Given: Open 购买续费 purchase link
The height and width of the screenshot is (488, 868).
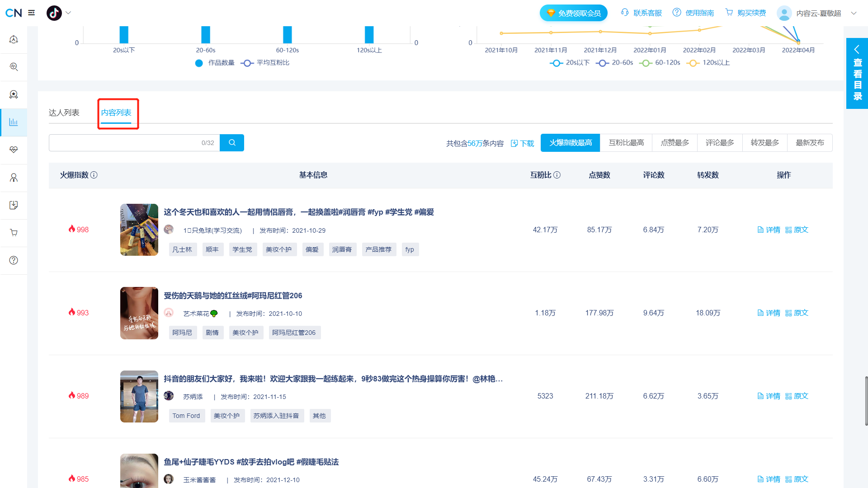Looking at the screenshot, I should click(745, 13).
